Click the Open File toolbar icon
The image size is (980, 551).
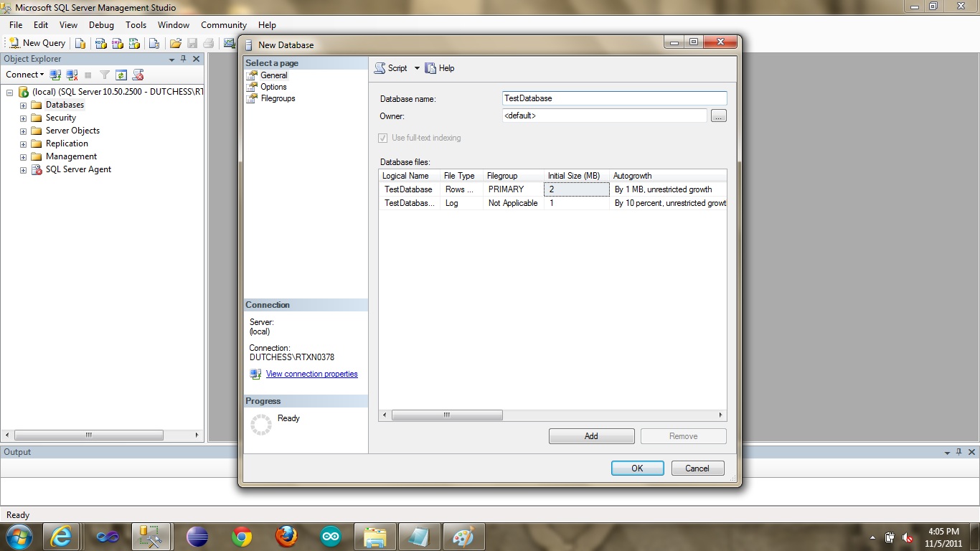click(x=176, y=43)
